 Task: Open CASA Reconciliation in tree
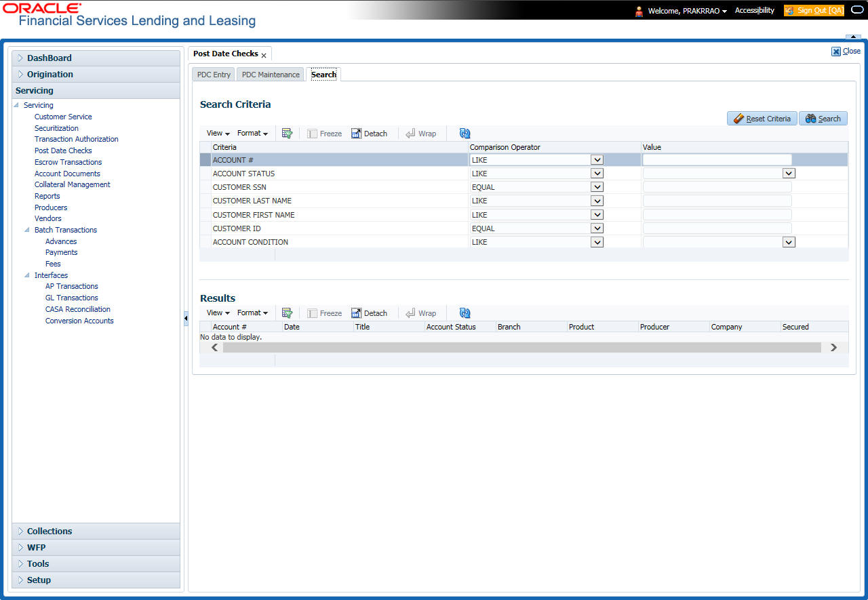[x=78, y=309]
